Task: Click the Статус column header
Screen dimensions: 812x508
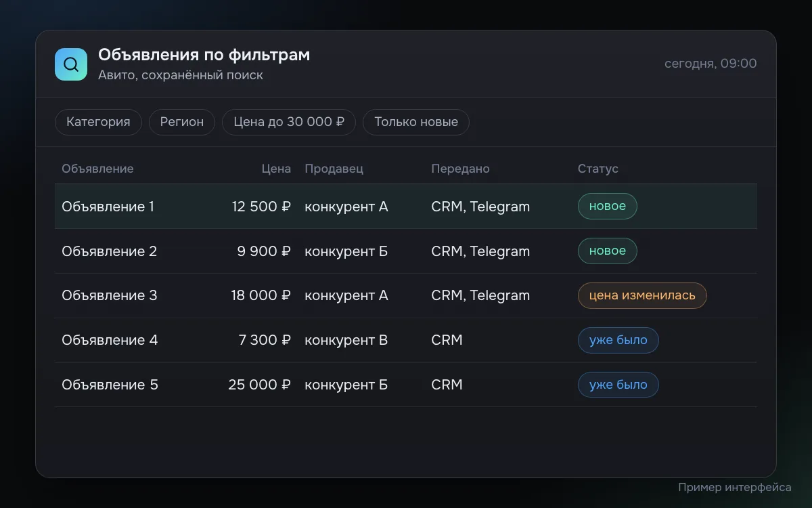Action: 598,169
